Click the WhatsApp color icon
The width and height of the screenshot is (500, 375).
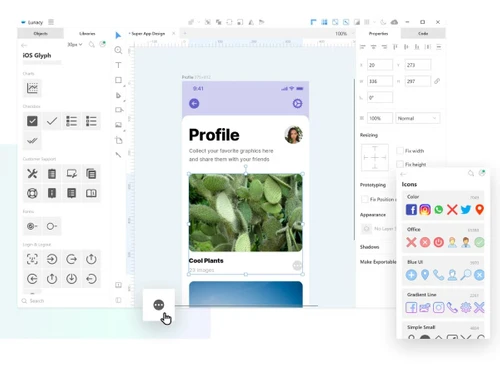[439, 210]
